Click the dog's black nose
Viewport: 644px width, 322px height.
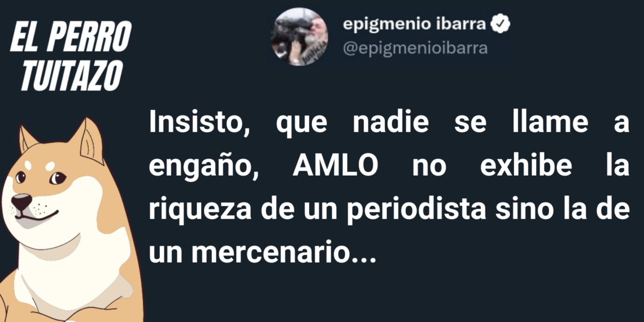click(x=21, y=202)
